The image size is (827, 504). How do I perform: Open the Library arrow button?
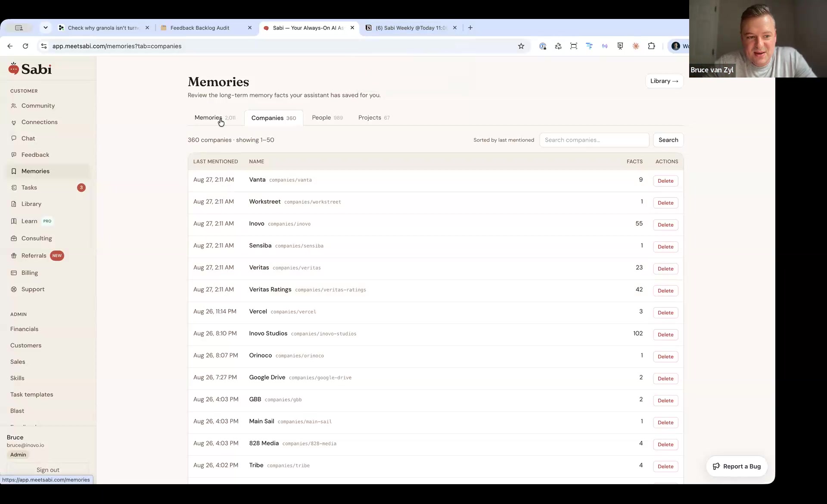coord(664,81)
